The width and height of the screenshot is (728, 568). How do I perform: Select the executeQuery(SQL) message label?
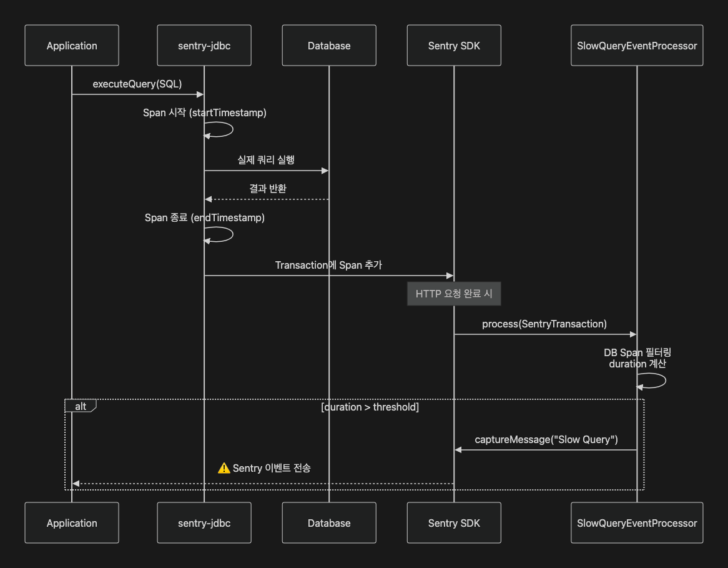pos(137,84)
